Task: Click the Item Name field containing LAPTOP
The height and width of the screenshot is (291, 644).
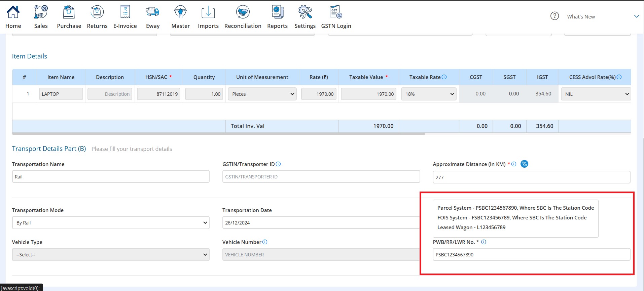Action: click(61, 94)
